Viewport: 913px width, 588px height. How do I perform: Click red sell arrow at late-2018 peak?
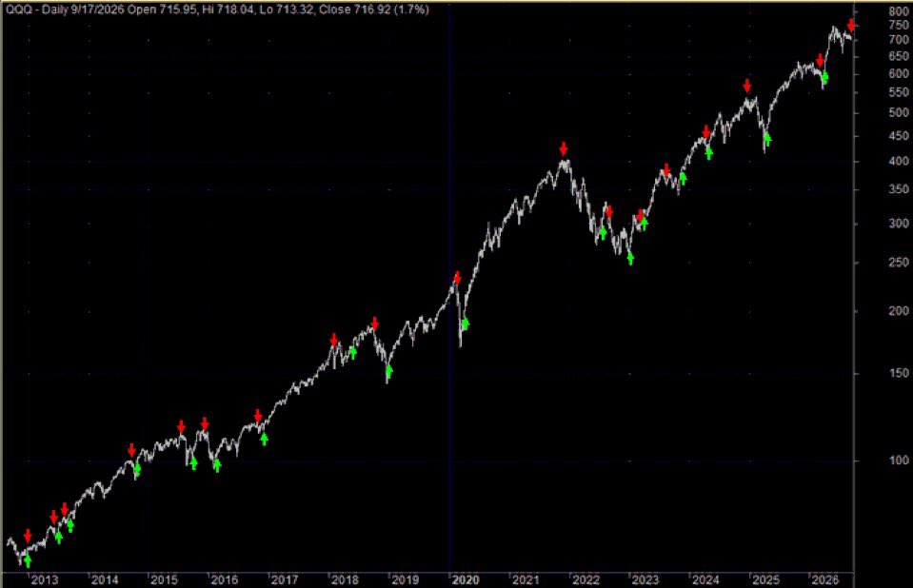[x=375, y=323]
